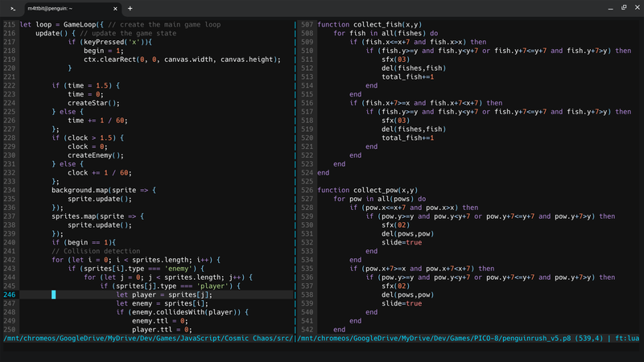
Task: Click 'function collect_pow(x,y)' on line 526
Action: click(x=368, y=190)
